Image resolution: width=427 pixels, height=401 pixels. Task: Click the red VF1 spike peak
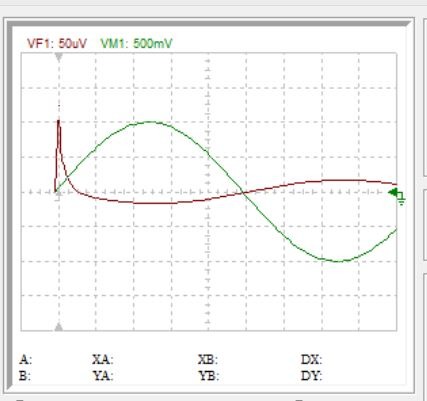coord(59,121)
